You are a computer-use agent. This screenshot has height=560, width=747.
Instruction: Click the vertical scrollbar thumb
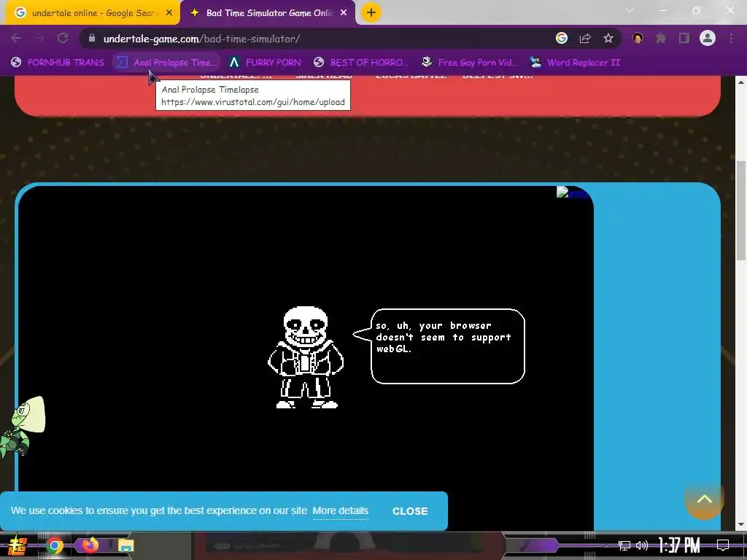click(x=741, y=211)
